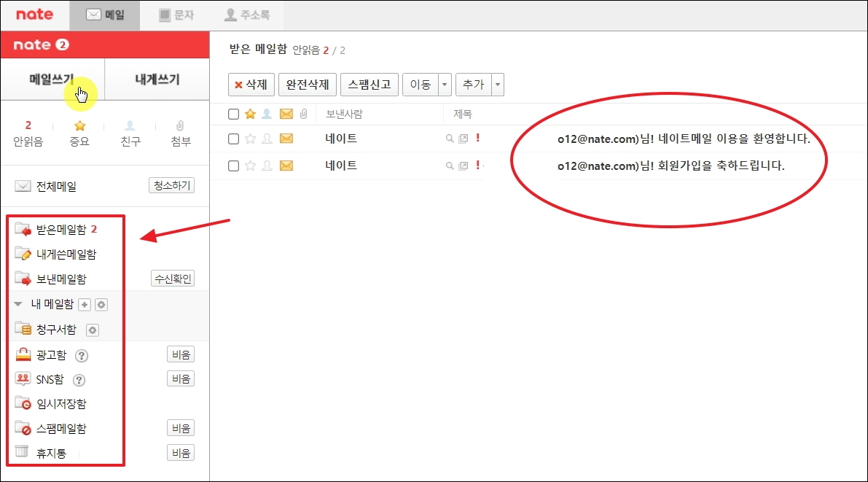Filter mails by 중요 star icon
This screenshot has height=482, width=868.
coord(79,133)
